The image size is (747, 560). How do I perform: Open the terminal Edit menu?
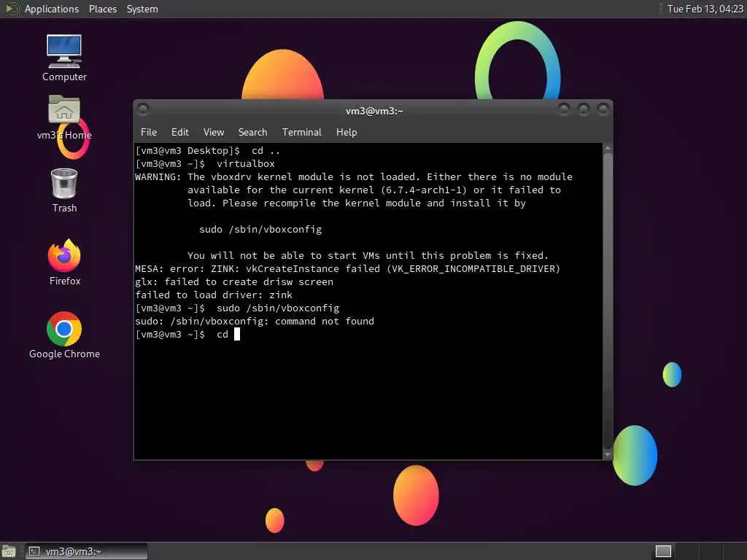179,133
